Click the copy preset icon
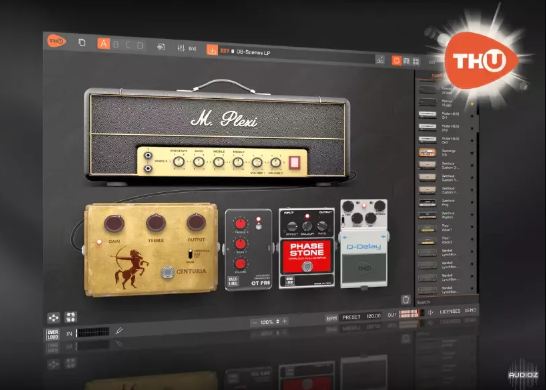This screenshot has width=546, height=390. [x=82, y=42]
